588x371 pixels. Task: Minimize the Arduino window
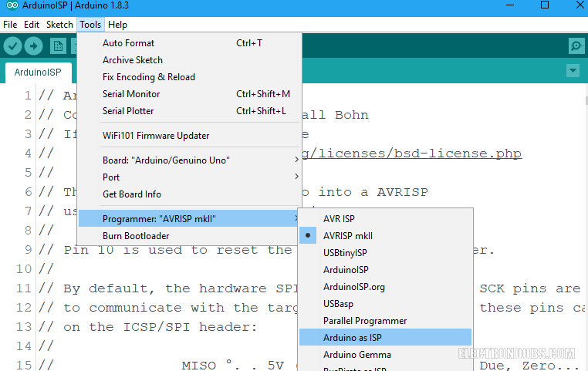coord(509,5)
